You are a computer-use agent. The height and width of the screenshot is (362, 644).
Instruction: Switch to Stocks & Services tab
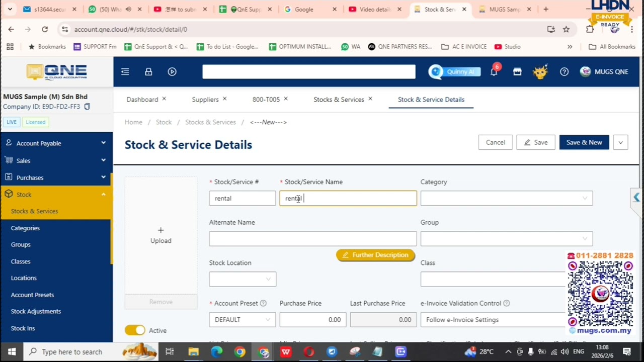point(339,100)
